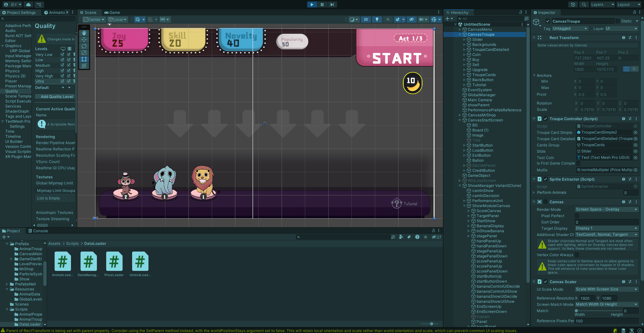Switch to the Game tab
This screenshot has height=333, width=644.
click(x=112, y=12)
